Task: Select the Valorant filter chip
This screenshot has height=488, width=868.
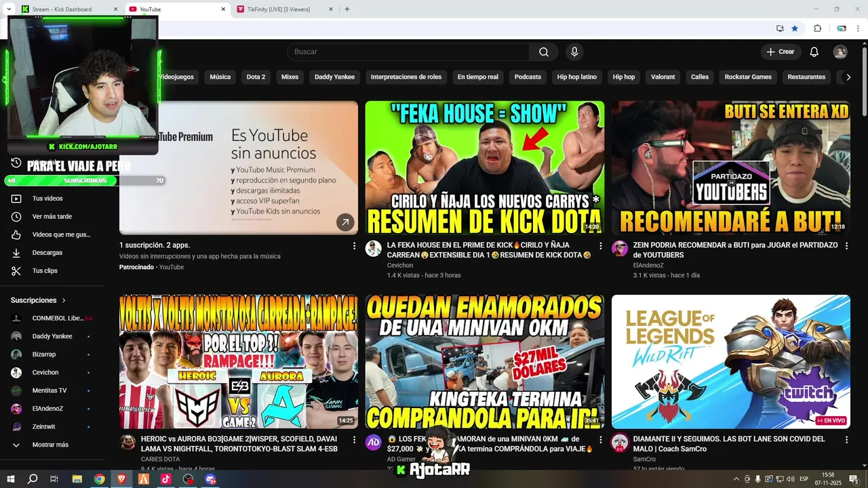Action: click(663, 77)
